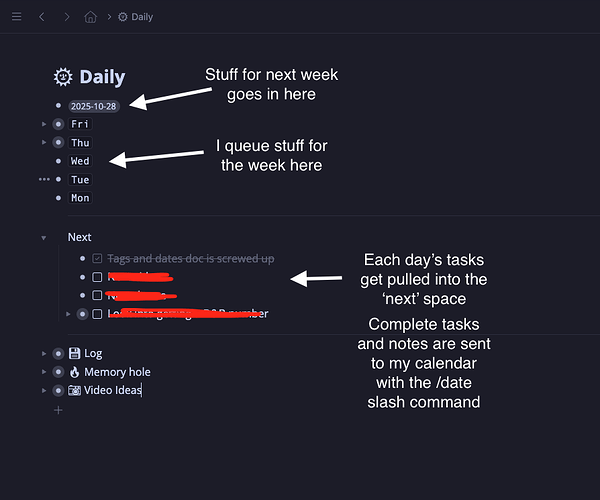Uncheck the completed 'Tags and dates doc' task
Screen dimensions: 600x500
(97, 259)
